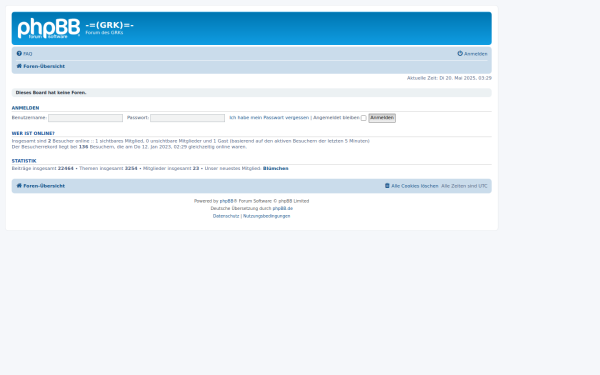Open the Nutzungsbedingungen link
The height and width of the screenshot is (375, 600).
[267, 216]
